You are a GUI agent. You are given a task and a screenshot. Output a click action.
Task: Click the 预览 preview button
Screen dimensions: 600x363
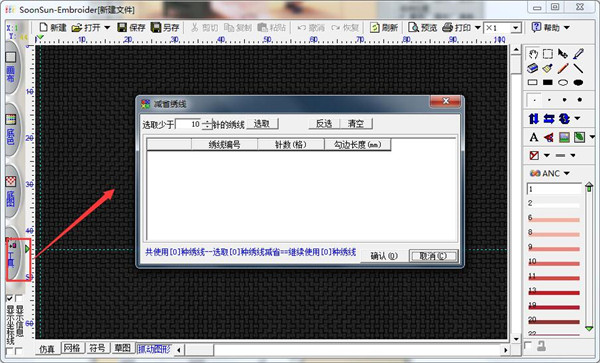point(422,28)
